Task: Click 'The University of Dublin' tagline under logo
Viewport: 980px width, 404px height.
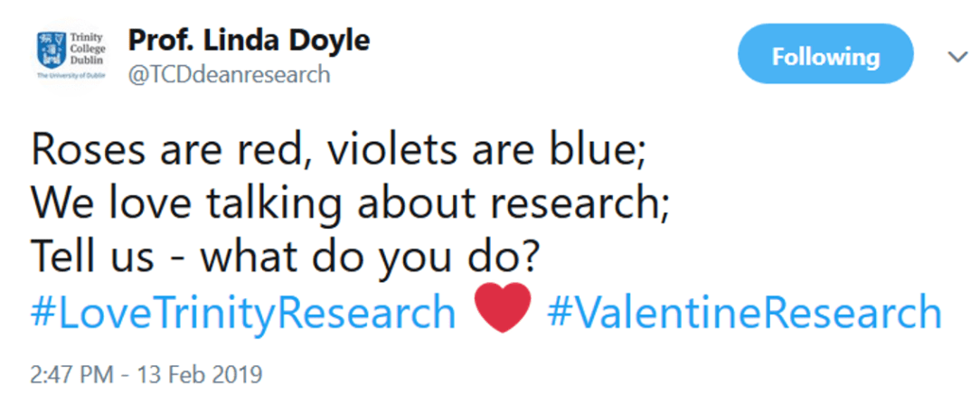Action: [71, 78]
